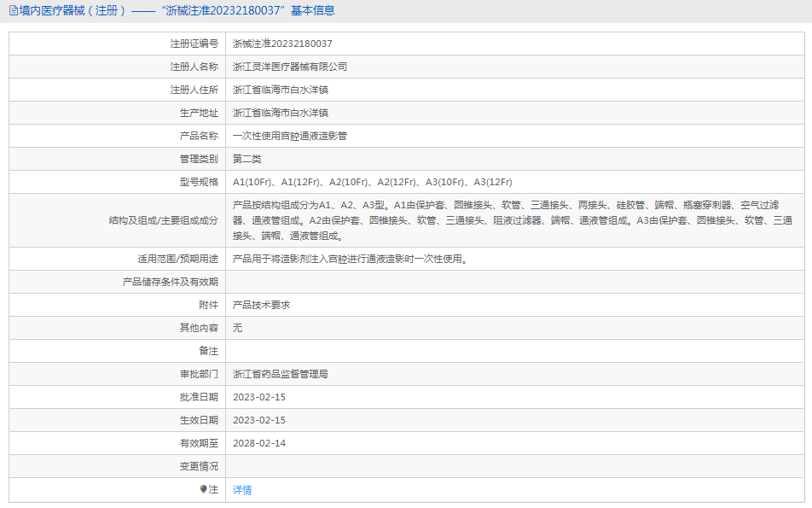Click the 管理类别 row label
The width and height of the screenshot is (812, 508).
[199, 159]
